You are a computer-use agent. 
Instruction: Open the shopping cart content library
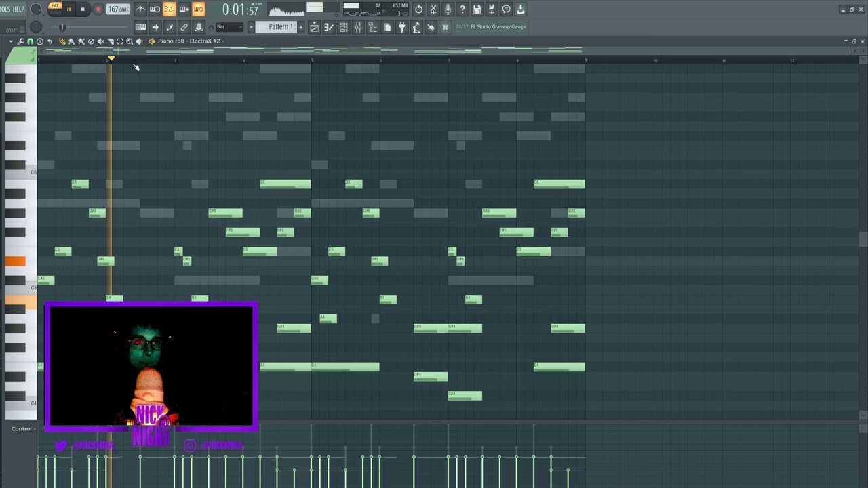445,27
